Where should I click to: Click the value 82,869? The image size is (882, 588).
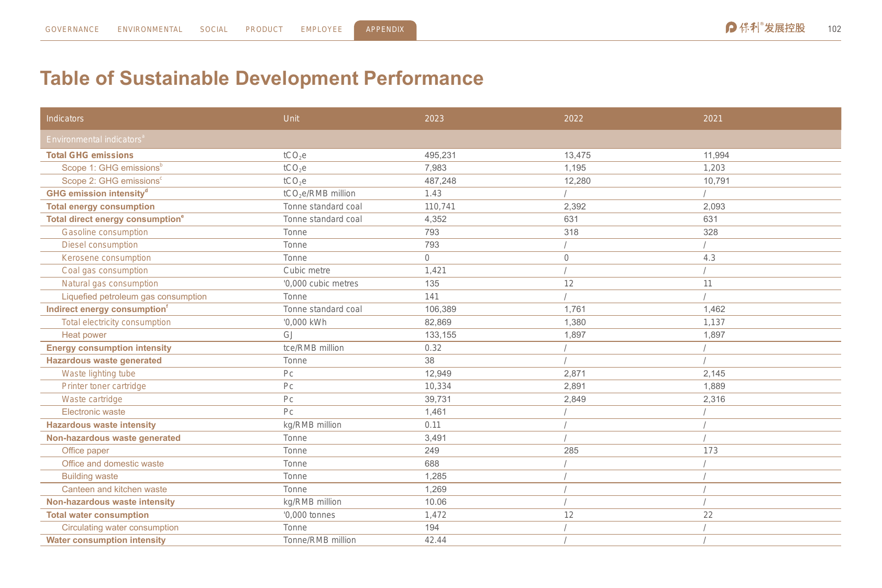438,322
